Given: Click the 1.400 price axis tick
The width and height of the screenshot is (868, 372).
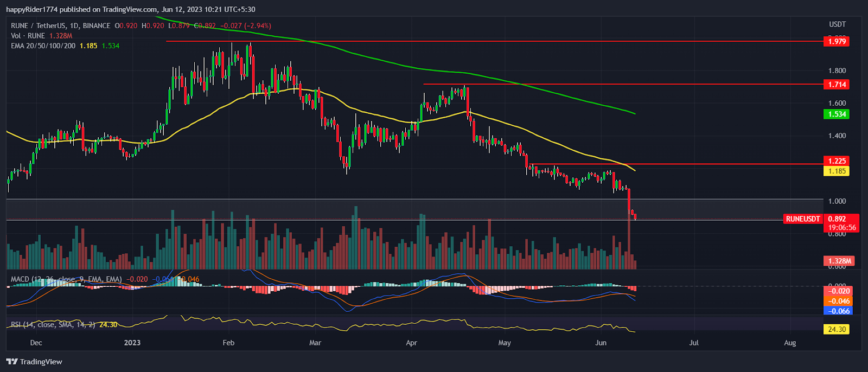Looking at the screenshot, I should tap(837, 136).
